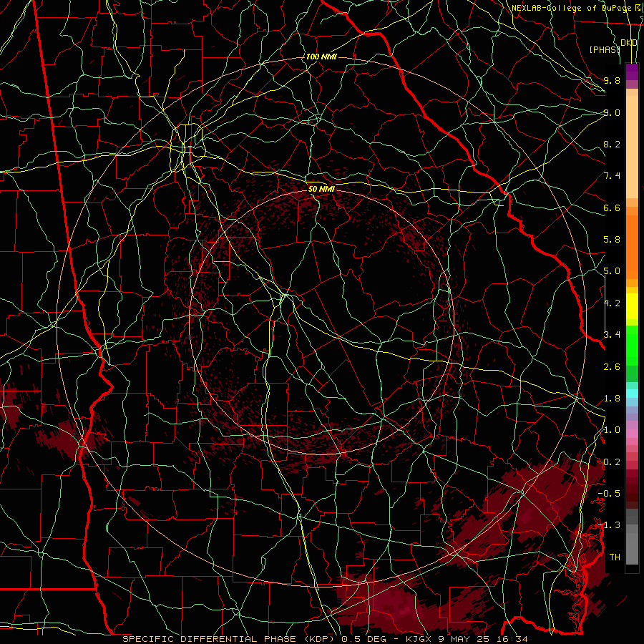Click the 9.0 value on color scale
The width and height of the screenshot is (644, 644).
(612, 112)
